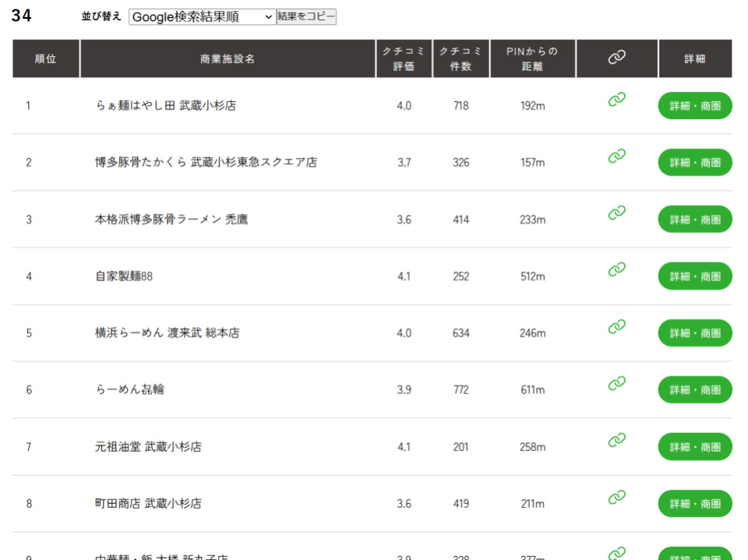Click the クチコミ件数 column header

(460, 58)
